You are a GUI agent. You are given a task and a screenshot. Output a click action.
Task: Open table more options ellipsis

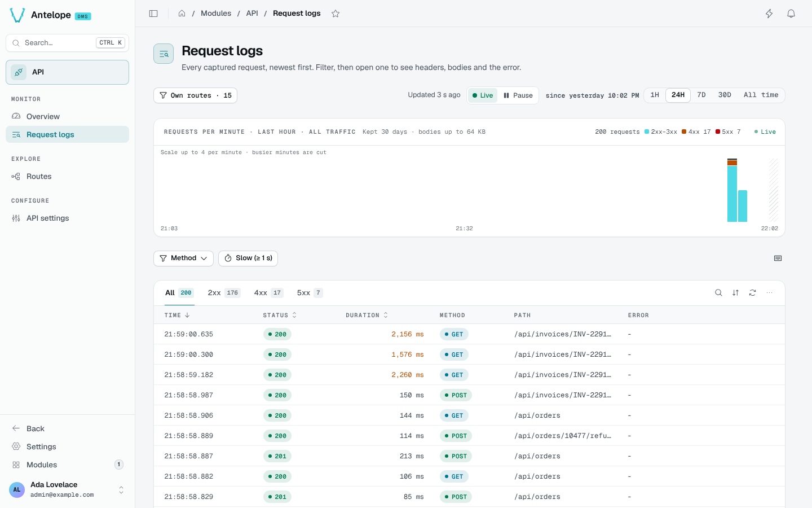(769, 293)
